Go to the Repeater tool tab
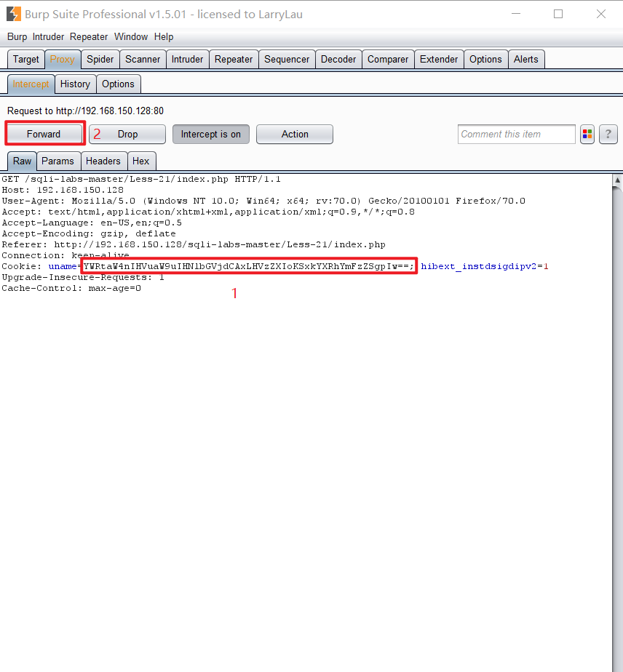 233,59
